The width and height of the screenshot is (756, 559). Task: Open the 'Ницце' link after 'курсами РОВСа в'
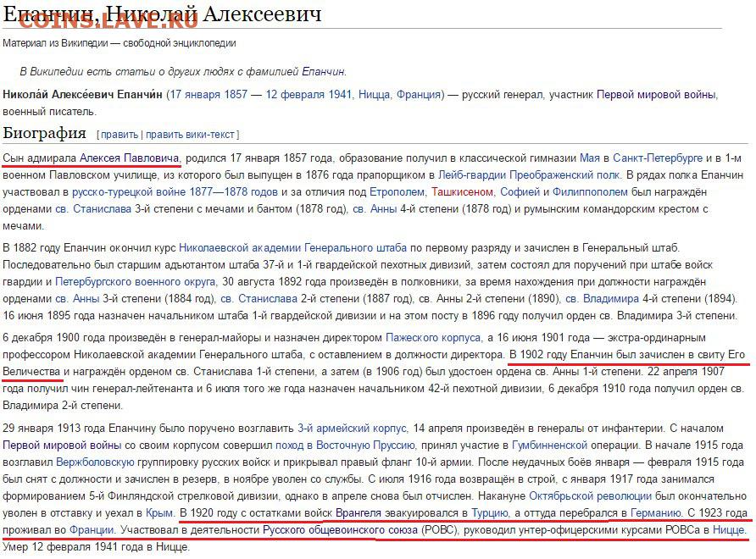coord(728,530)
